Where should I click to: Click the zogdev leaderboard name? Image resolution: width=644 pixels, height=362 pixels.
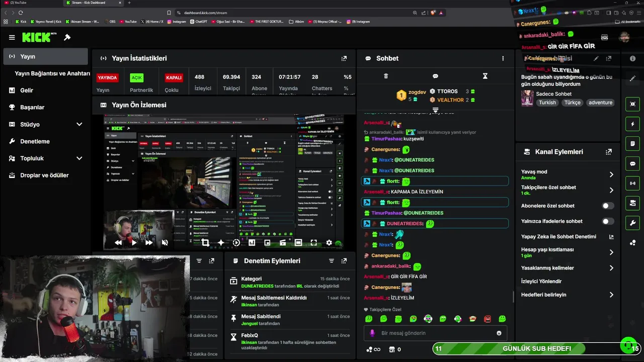click(x=417, y=92)
